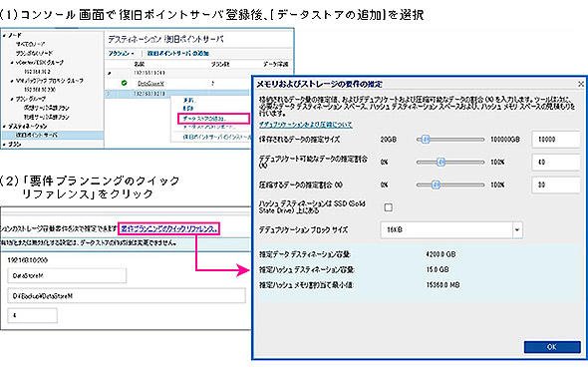Select 削除 in the context menu

pos(188,109)
